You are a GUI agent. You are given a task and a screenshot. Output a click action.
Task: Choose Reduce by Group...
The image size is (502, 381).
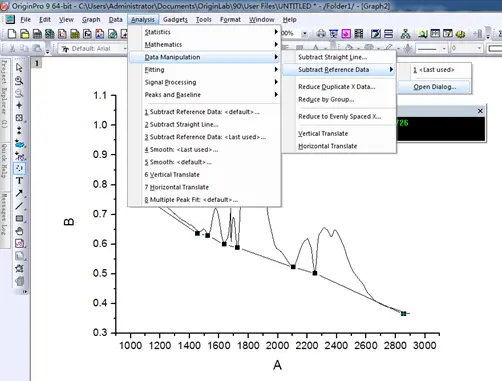339,100
